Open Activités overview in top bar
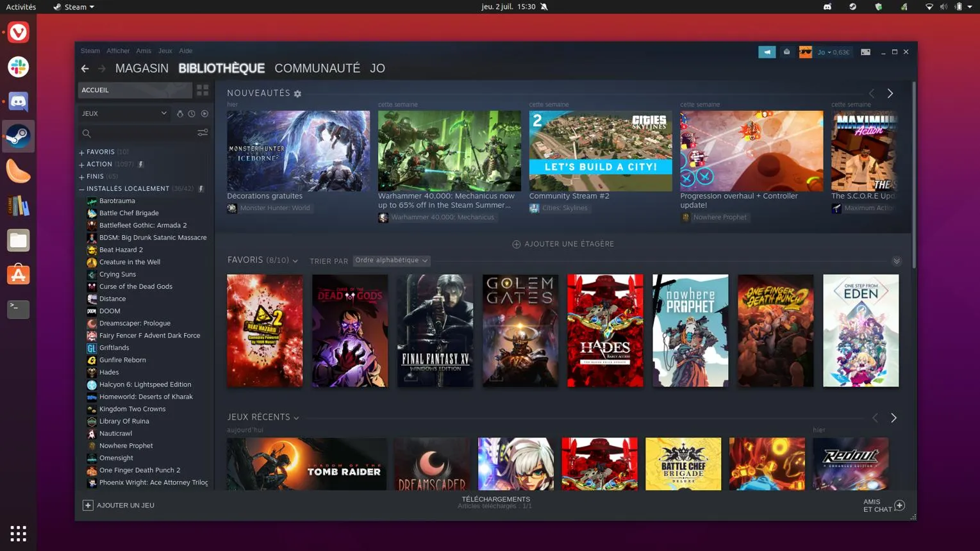 point(21,6)
